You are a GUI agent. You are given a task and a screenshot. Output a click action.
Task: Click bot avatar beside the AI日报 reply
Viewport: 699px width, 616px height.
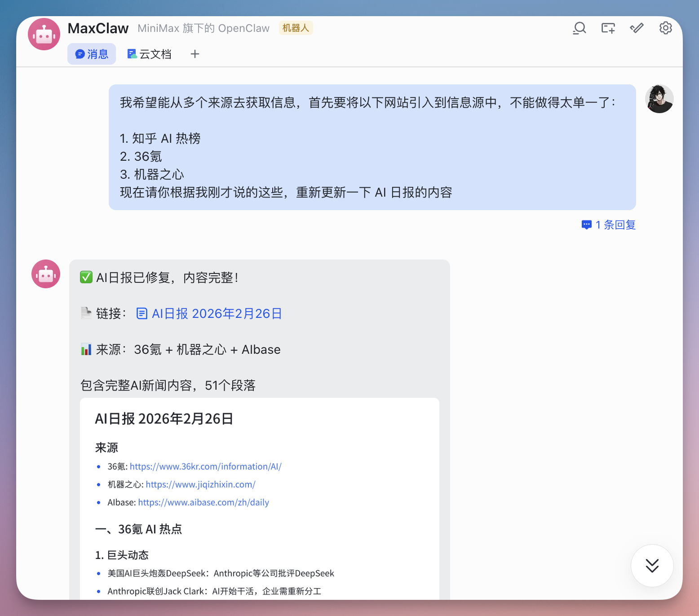click(x=46, y=274)
